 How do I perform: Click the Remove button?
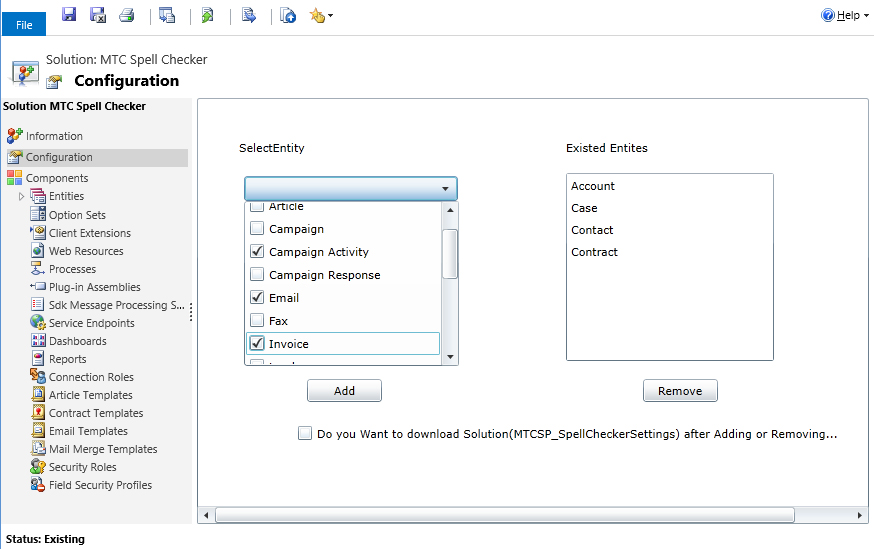(680, 391)
